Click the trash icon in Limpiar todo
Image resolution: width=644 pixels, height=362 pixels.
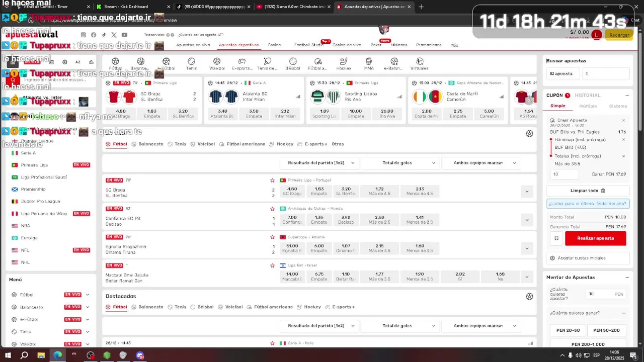(x=603, y=191)
